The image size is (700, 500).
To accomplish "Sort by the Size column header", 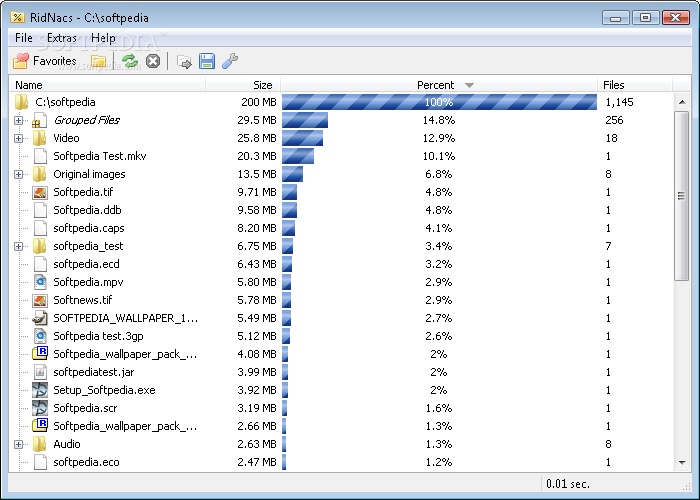I will [243, 85].
